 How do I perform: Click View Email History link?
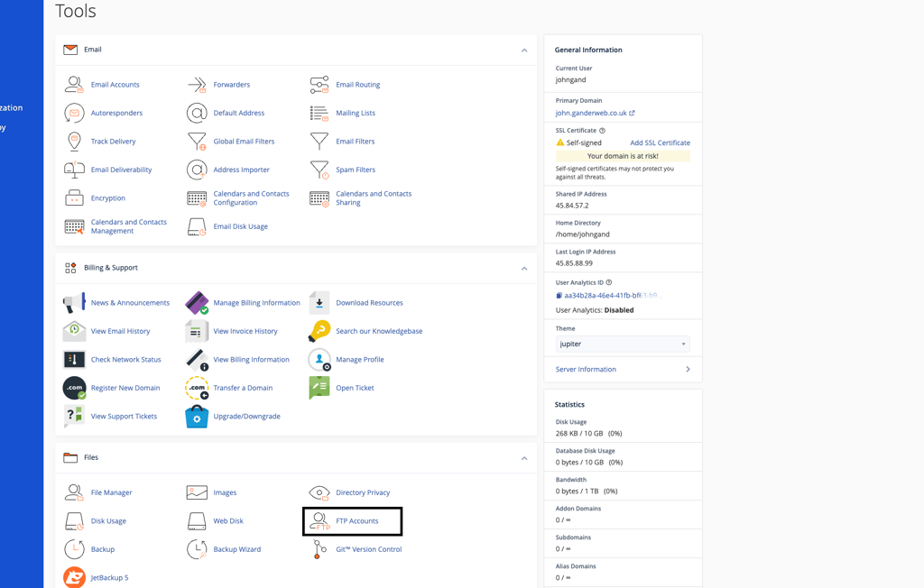point(120,331)
